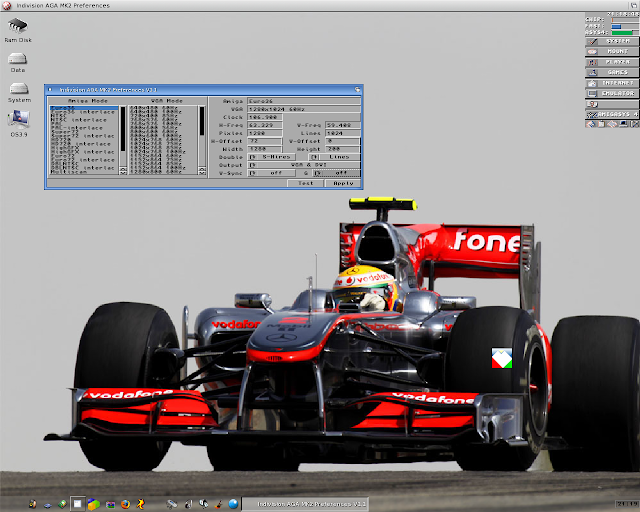The width and height of the screenshot is (640, 512).
Task: Select Multiscan in the Amiga Mode list
Action: 84,172
